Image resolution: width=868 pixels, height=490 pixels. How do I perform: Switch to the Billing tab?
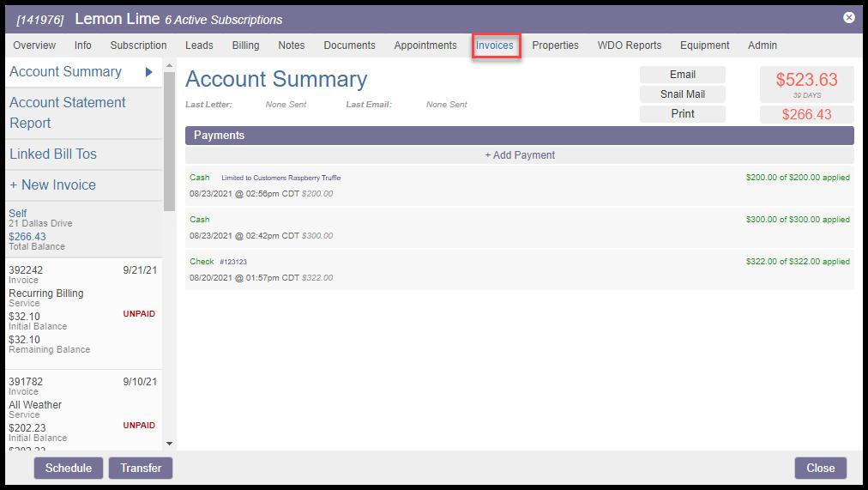(x=245, y=45)
